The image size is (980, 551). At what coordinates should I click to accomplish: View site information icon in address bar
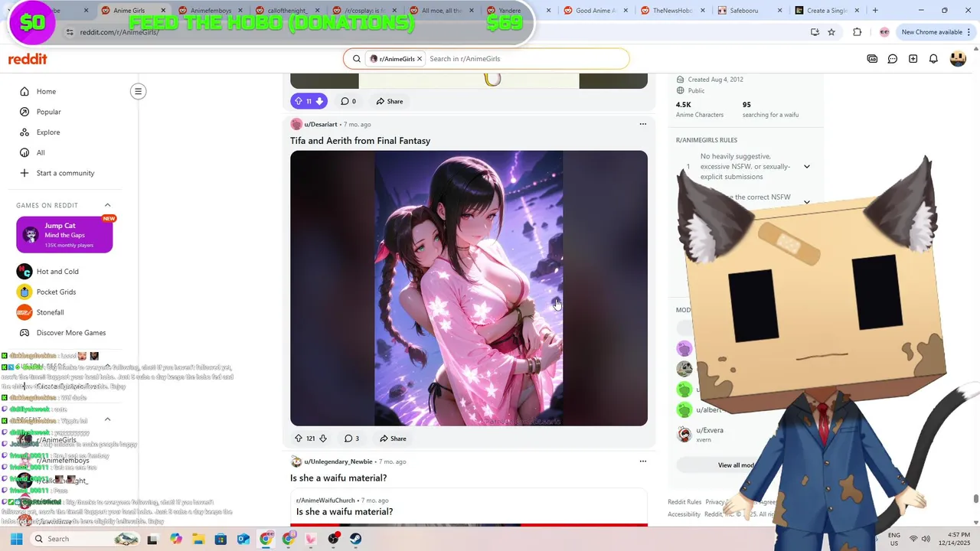70,32
